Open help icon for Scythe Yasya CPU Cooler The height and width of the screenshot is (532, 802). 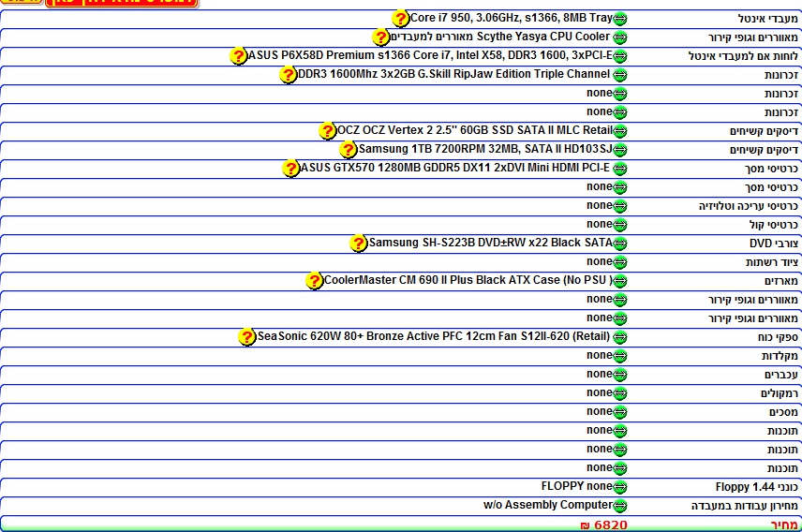(380, 37)
